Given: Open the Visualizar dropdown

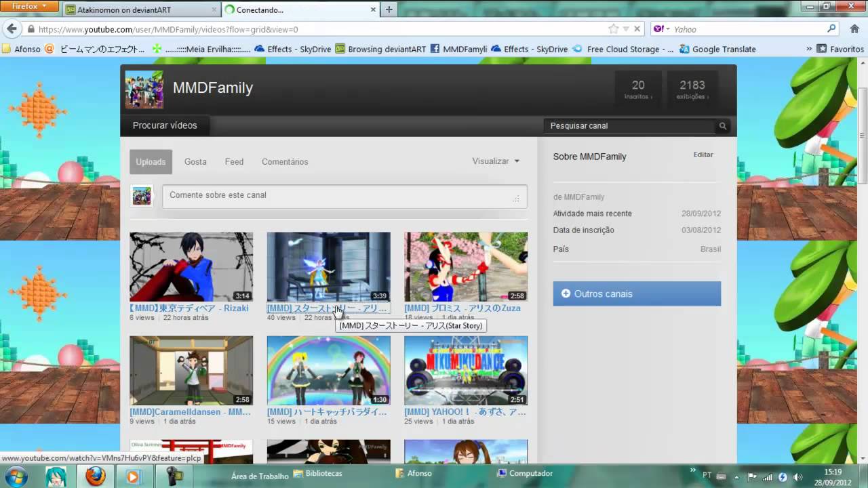Looking at the screenshot, I should point(496,161).
